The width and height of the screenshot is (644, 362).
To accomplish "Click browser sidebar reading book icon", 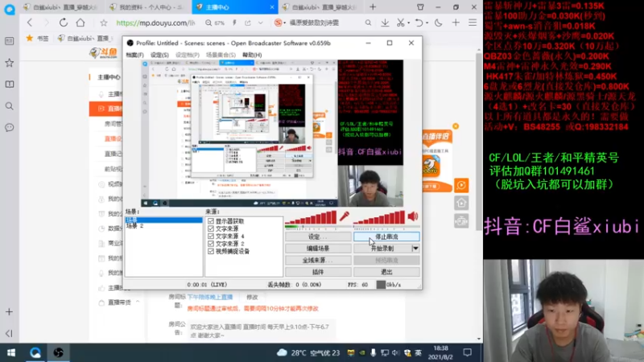I will (x=9, y=84).
